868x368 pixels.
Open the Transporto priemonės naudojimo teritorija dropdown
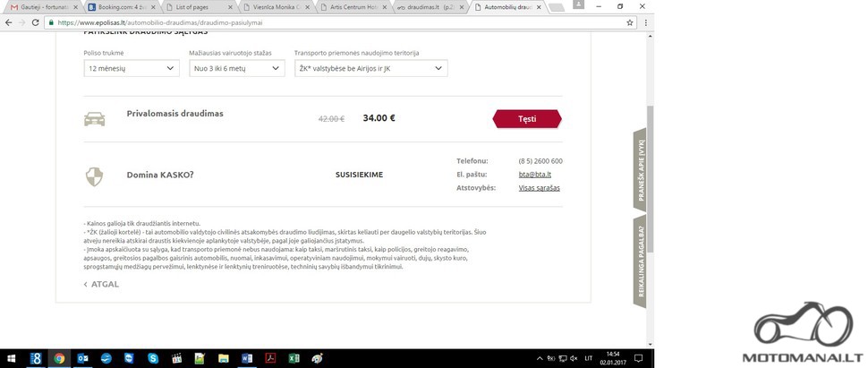pyautogui.click(x=370, y=68)
